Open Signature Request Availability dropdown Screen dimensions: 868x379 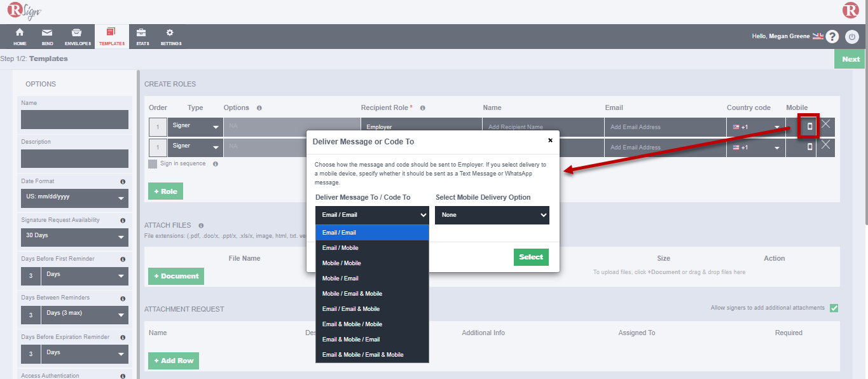pos(74,237)
